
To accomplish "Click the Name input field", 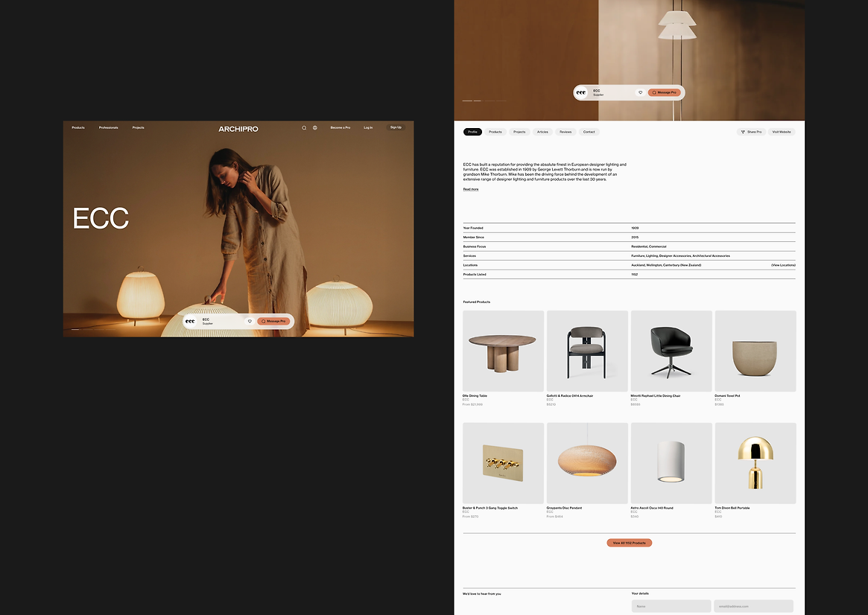I will (671, 606).
